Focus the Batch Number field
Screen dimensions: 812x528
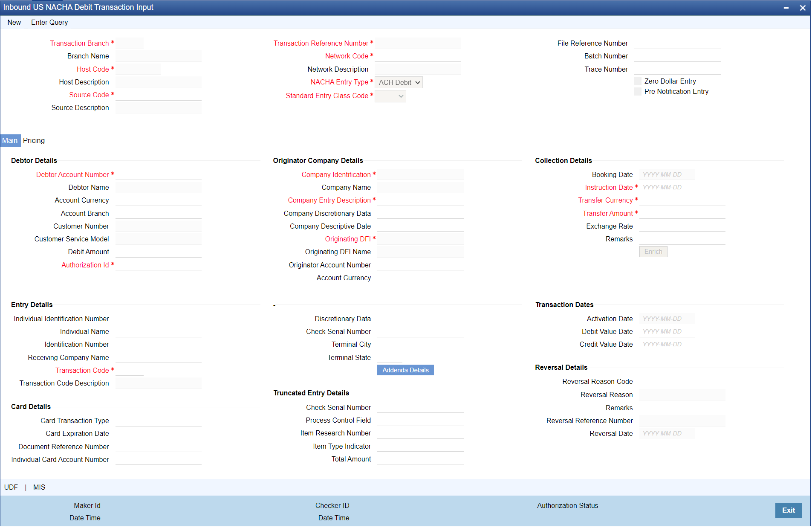[677, 56]
